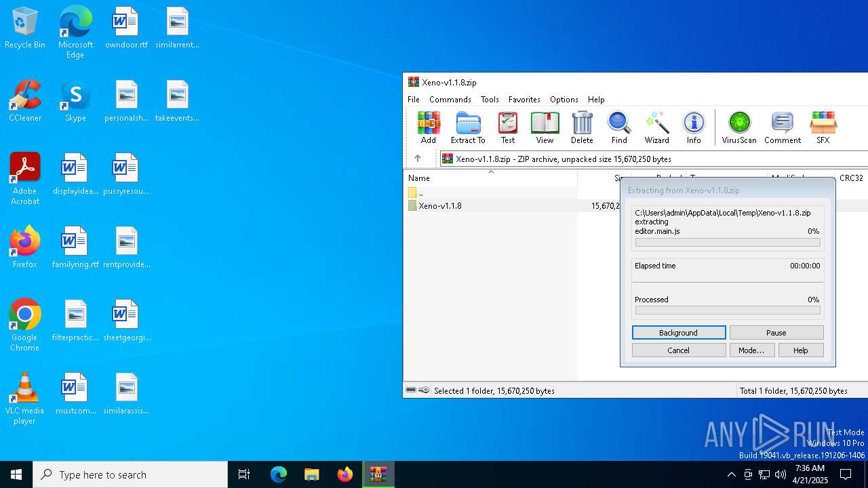Open the Favorites menu

524,99
